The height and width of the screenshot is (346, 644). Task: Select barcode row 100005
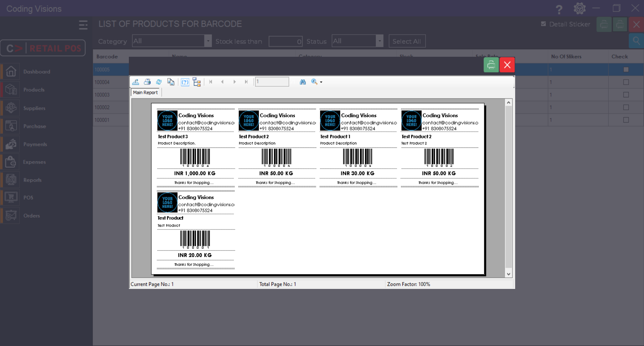368,70
